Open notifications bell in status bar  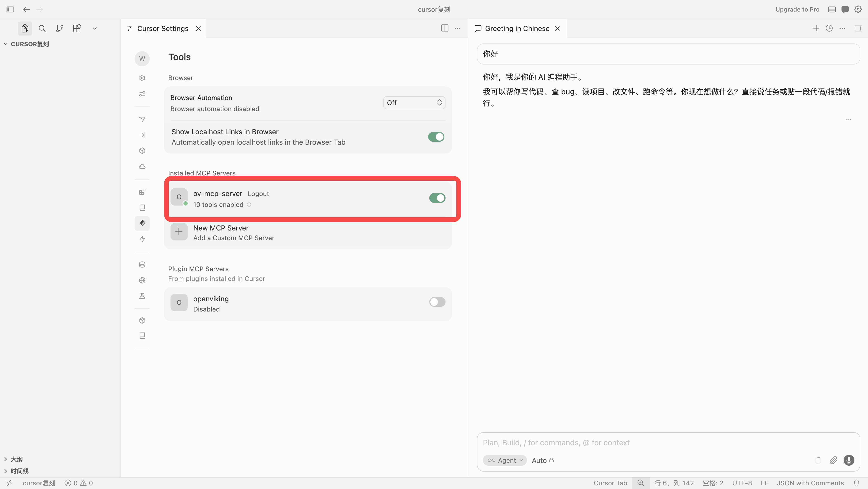856,483
